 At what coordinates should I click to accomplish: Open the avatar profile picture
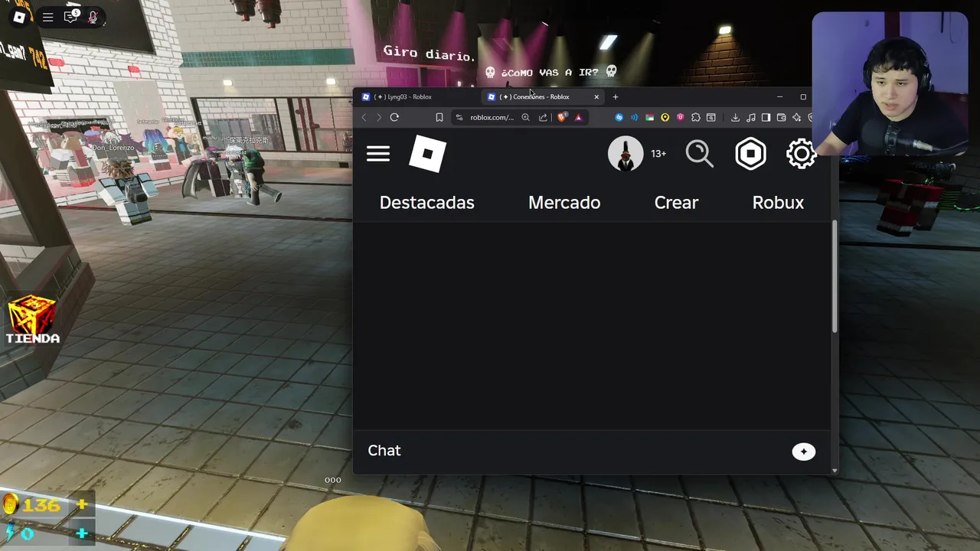point(626,154)
